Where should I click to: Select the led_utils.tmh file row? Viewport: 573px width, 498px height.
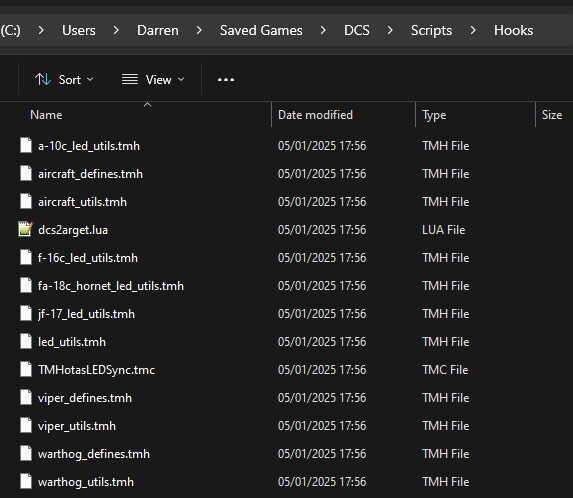[x=286, y=342]
